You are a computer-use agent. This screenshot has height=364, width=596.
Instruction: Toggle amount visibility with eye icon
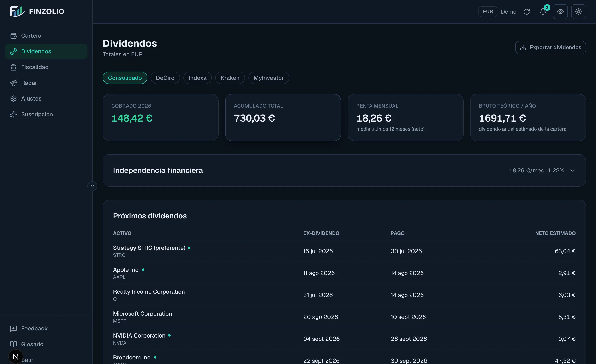560,12
